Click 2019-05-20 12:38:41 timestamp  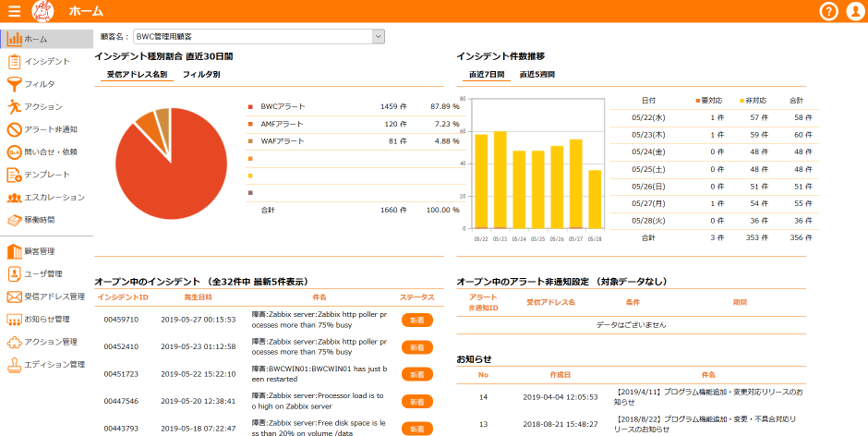[199, 401]
